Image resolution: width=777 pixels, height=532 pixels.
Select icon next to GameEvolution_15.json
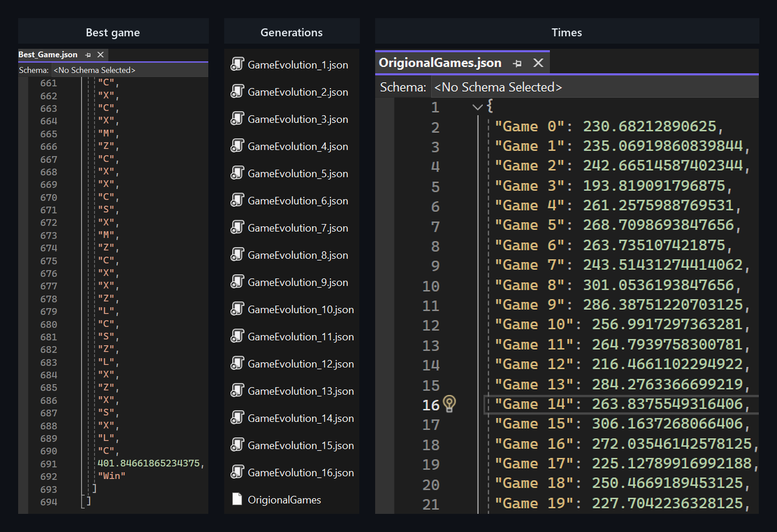(x=237, y=445)
